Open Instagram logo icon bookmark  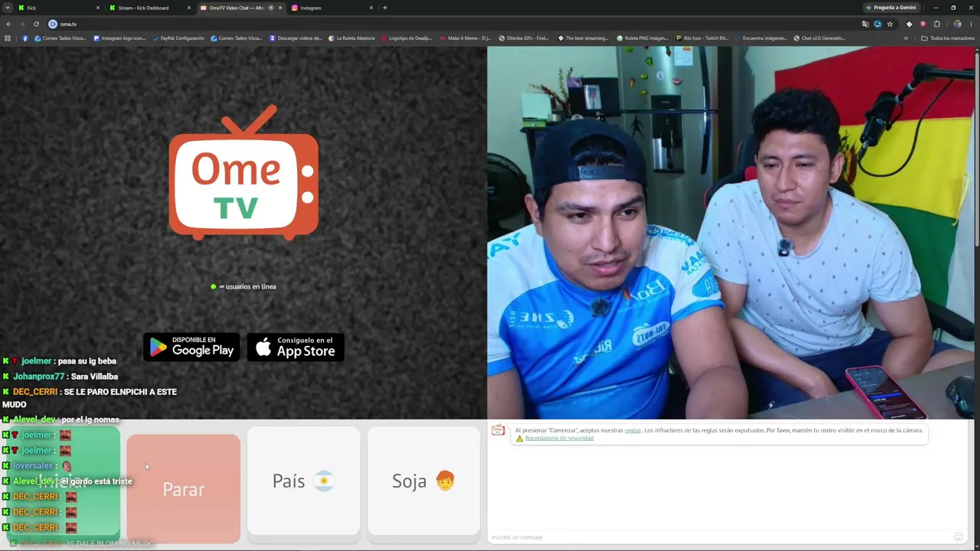pos(119,38)
